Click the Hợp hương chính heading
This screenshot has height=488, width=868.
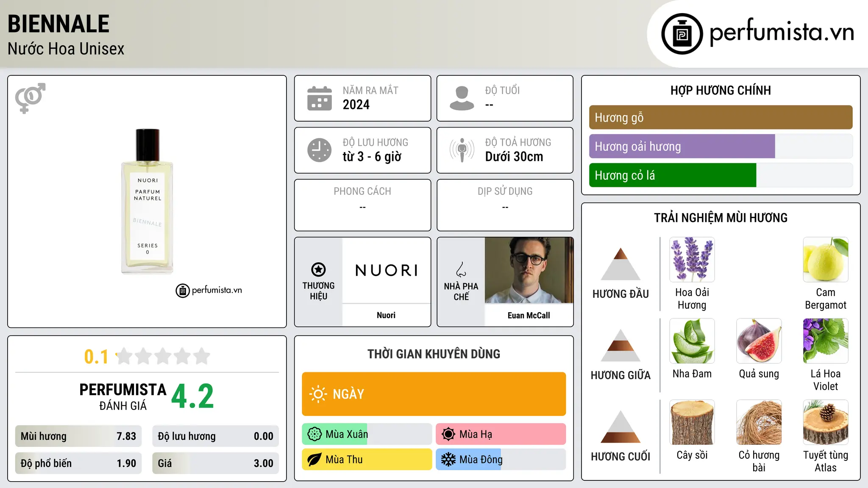(x=721, y=90)
